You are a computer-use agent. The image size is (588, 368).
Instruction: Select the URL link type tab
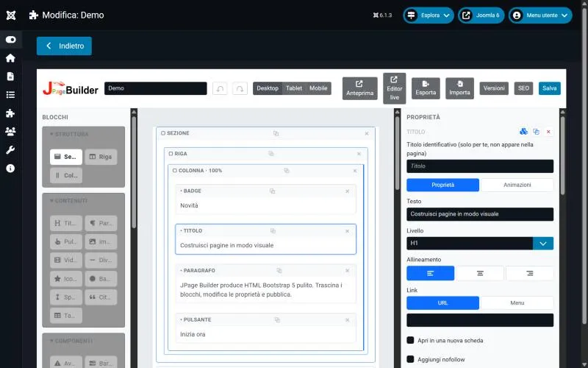[443, 302]
